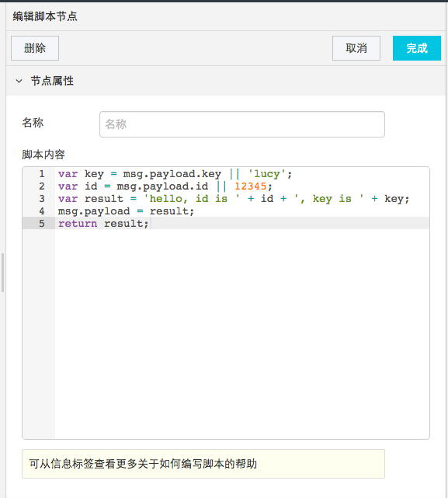Click line number 1 in gutter
Image resolution: width=448 pixels, height=498 pixels.
point(42,174)
